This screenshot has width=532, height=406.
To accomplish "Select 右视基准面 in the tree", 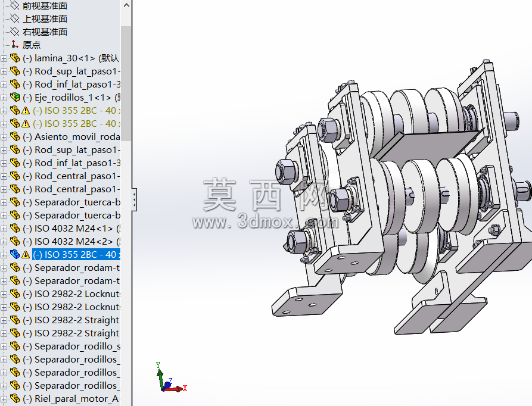I will pyautogui.click(x=45, y=32).
